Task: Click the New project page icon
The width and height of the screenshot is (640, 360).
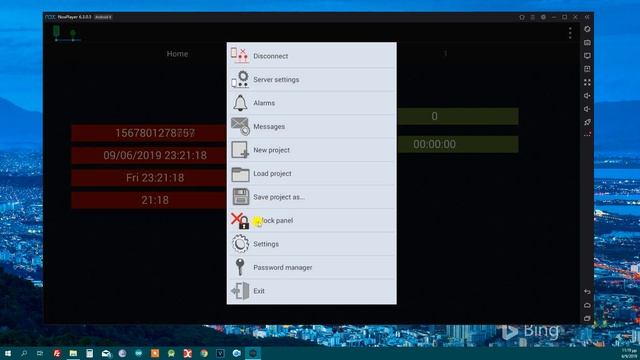Action: point(240,150)
